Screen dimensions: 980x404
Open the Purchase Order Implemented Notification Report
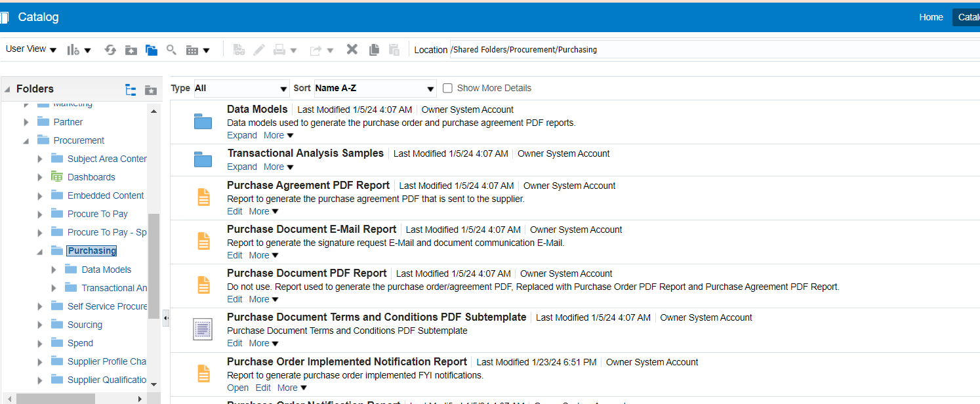(x=237, y=388)
